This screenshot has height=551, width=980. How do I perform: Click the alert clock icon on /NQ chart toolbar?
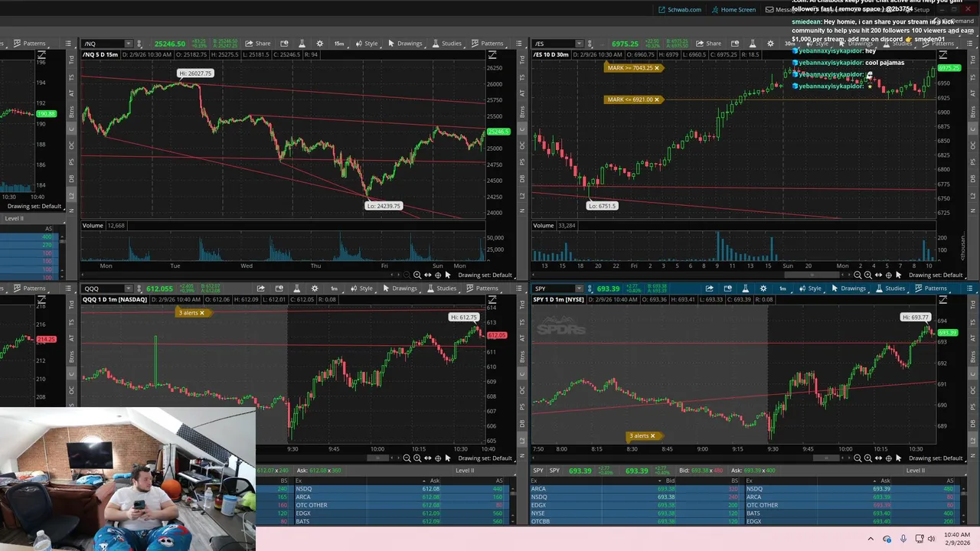click(x=284, y=44)
